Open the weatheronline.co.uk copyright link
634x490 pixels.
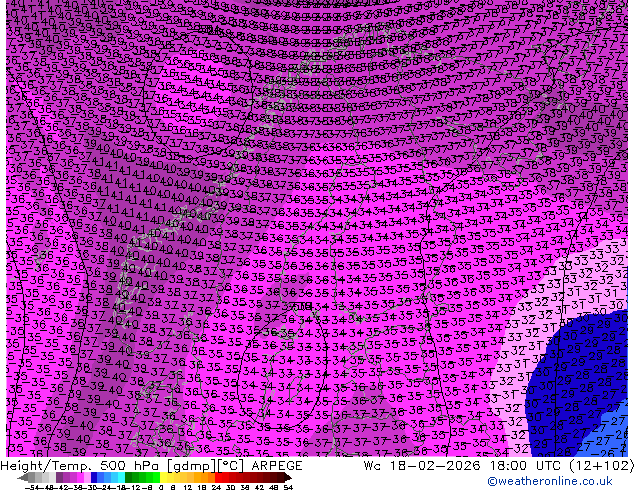point(550,481)
